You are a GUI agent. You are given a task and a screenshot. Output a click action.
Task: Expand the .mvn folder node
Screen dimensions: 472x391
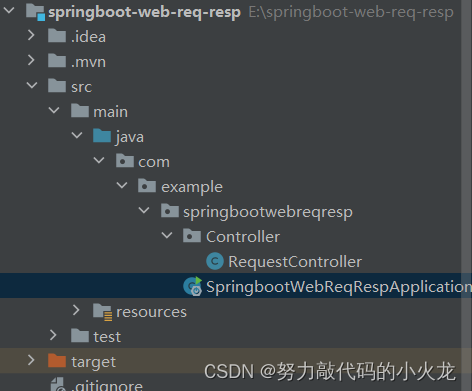(31, 60)
